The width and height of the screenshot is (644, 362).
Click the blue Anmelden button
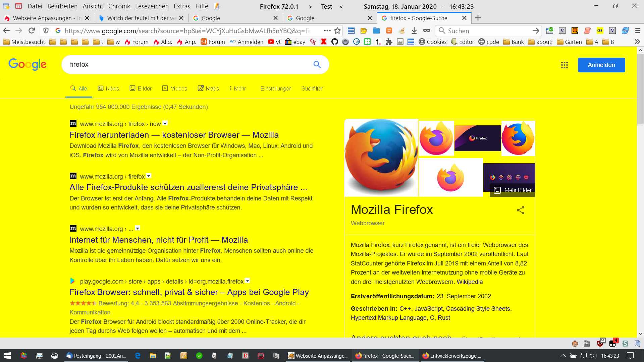pos(601,65)
